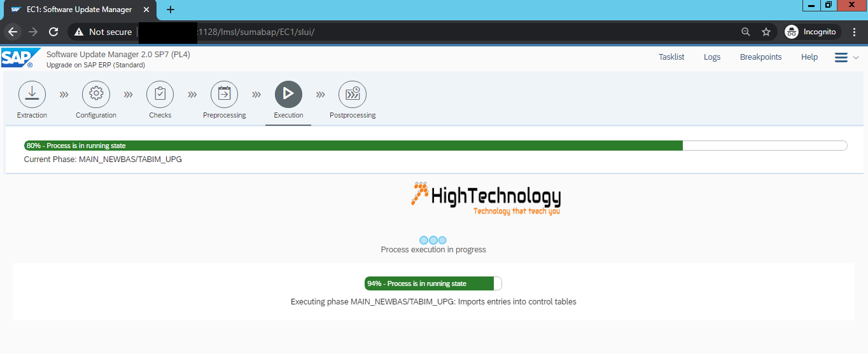
Task: Expand the chevron next to hamburger menu
Action: pyautogui.click(x=856, y=57)
